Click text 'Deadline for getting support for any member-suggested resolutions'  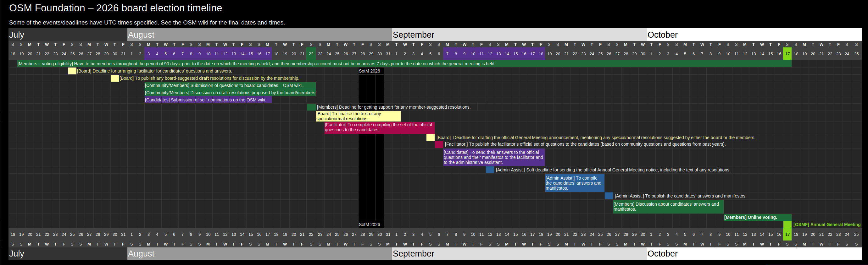pyautogui.click(x=405, y=107)
